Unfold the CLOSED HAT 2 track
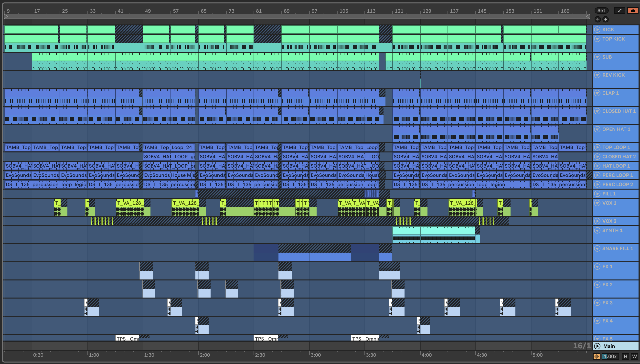The height and width of the screenshot is (364, 640). [x=597, y=157]
